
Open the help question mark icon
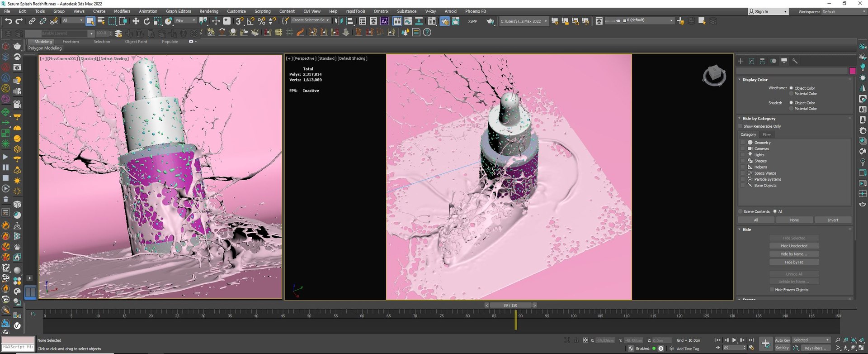tap(427, 33)
